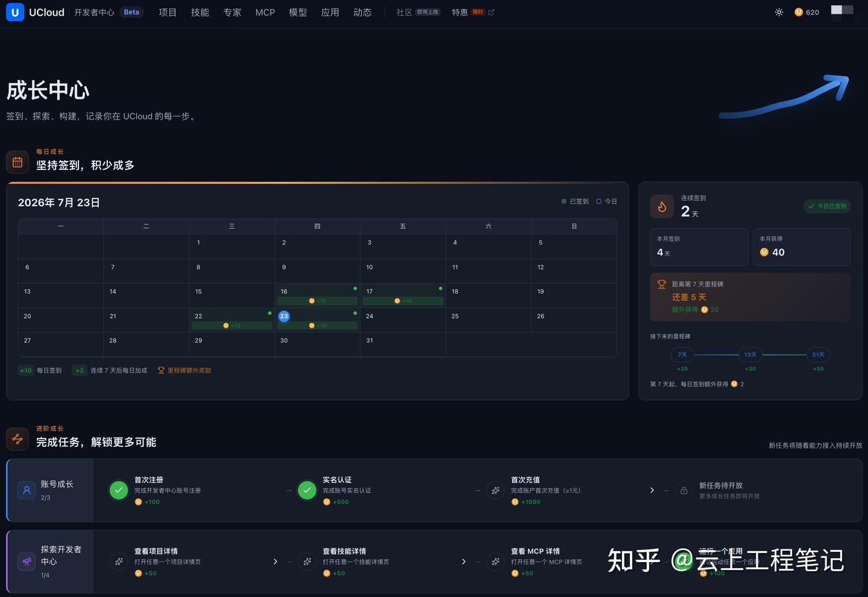Click the calendar icon beside 每日成长
This screenshot has height=597, width=868.
point(17,162)
